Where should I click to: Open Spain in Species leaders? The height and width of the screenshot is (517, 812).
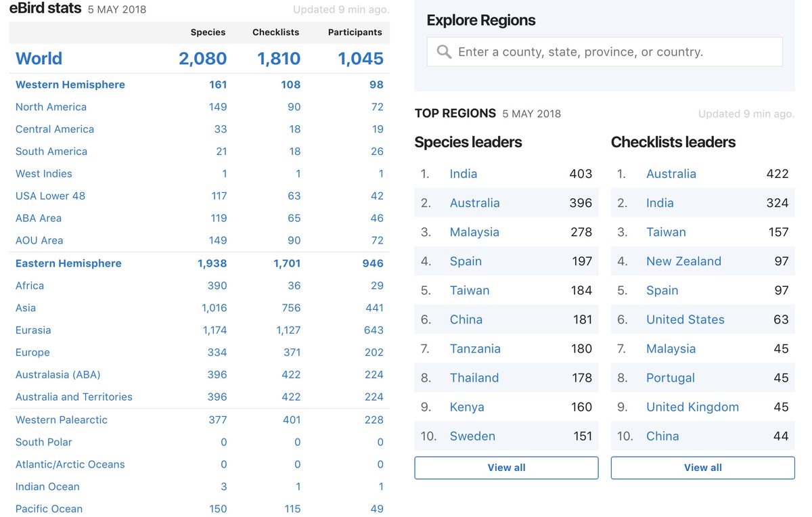click(x=466, y=261)
